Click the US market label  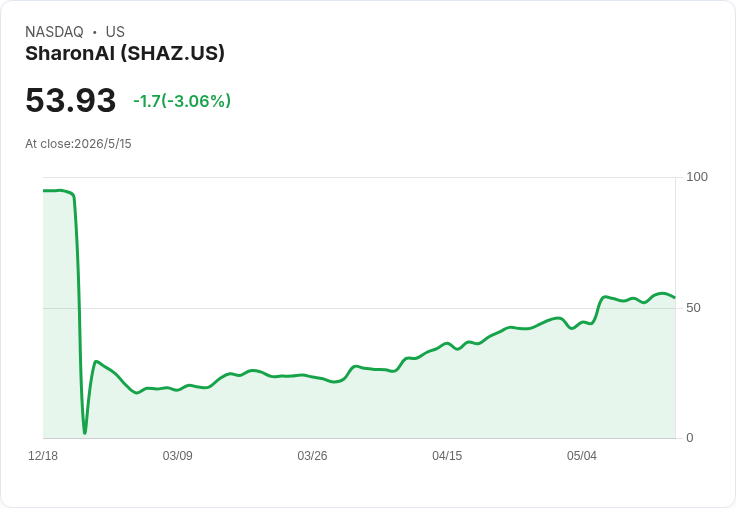coord(115,32)
